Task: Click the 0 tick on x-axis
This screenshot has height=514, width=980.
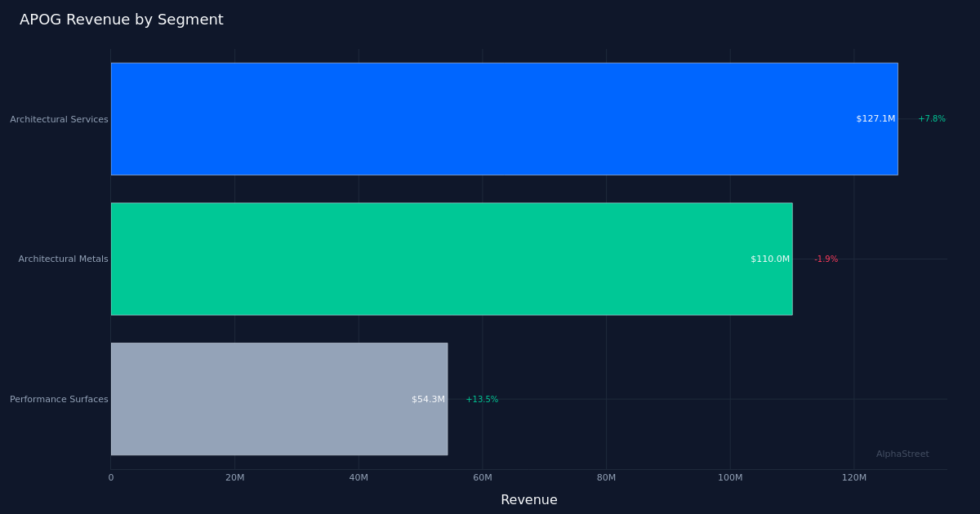Action: point(111,478)
